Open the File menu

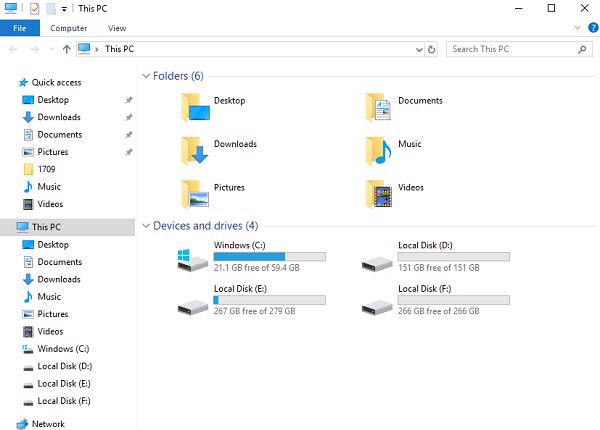[x=20, y=28]
